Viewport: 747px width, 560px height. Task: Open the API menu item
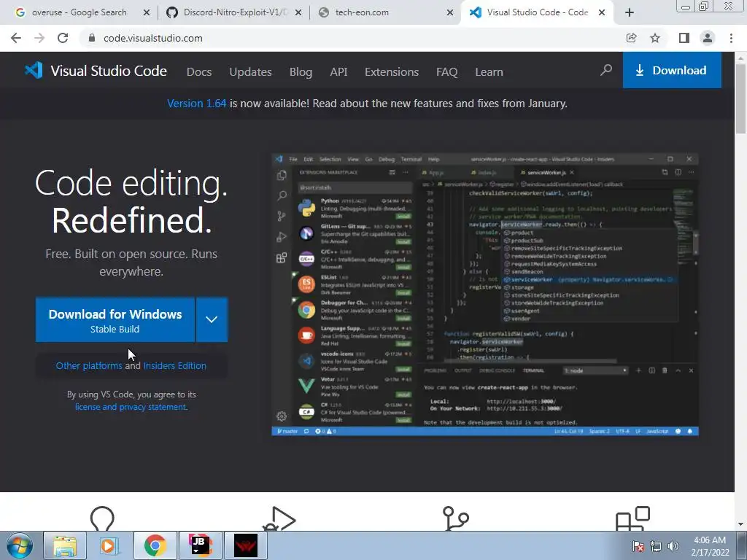point(338,72)
